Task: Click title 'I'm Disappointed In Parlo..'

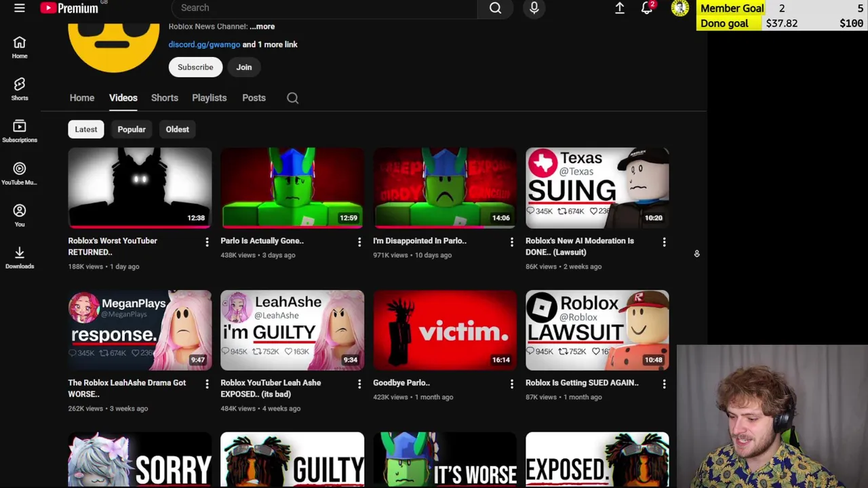Action: (420, 241)
